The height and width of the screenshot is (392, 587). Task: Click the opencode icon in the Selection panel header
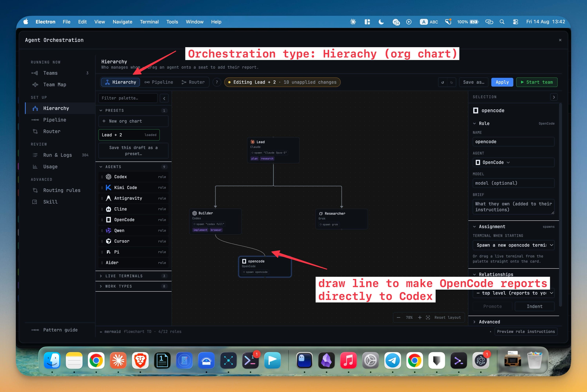(476, 110)
